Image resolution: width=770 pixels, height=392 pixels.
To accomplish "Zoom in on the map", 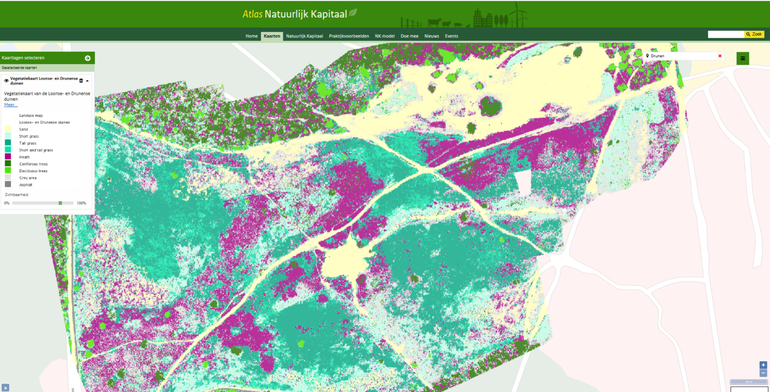I will [763, 365].
